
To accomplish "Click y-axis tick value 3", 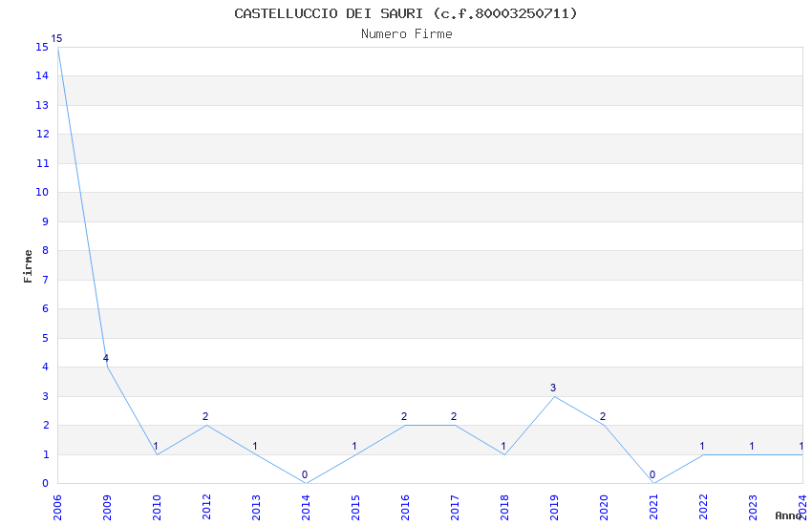I will tap(46, 396).
